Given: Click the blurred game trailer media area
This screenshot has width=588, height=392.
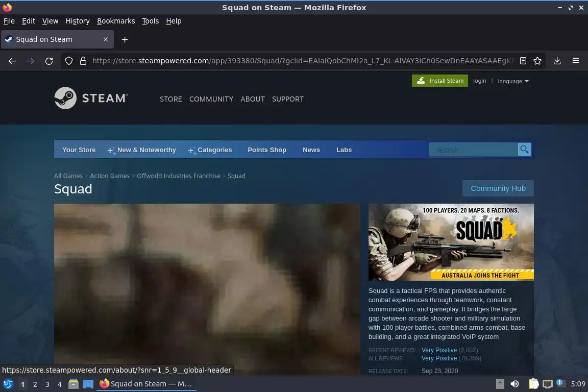Looking at the screenshot, I should pyautogui.click(x=207, y=289).
